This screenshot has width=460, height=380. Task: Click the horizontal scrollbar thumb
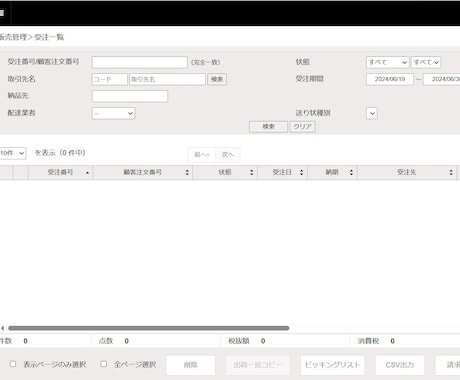149,328
